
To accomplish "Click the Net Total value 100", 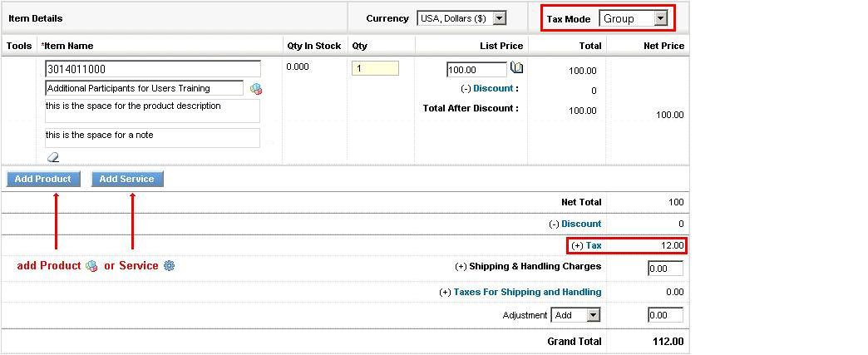I will pyautogui.click(x=676, y=202).
